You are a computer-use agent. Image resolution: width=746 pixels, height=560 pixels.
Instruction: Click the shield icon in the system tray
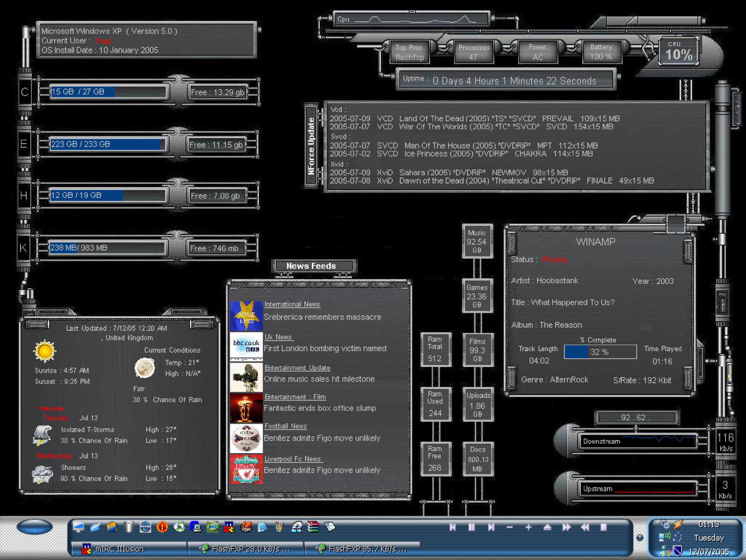pyautogui.click(x=677, y=551)
